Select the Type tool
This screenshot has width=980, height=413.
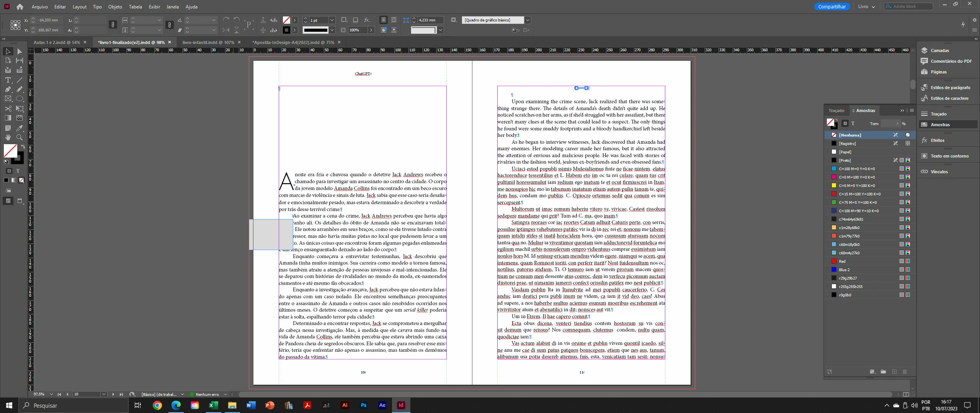8,80
